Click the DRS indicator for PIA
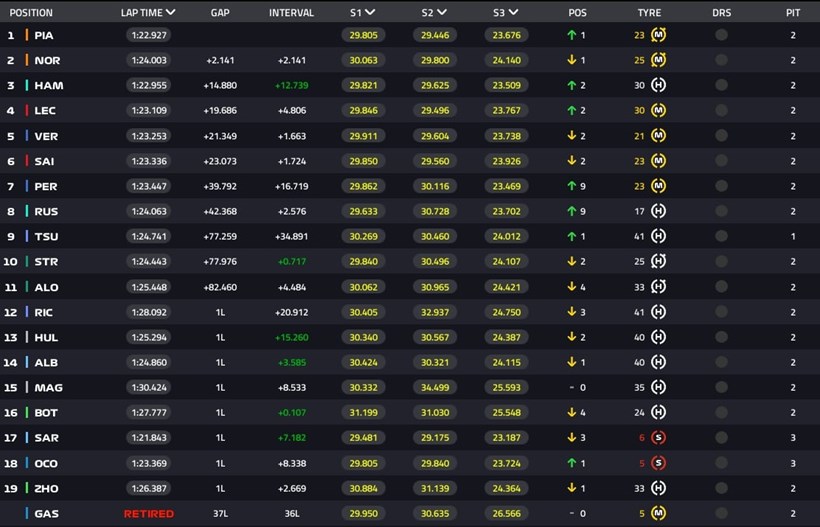 pyautogui.click(x=721, y=35)
